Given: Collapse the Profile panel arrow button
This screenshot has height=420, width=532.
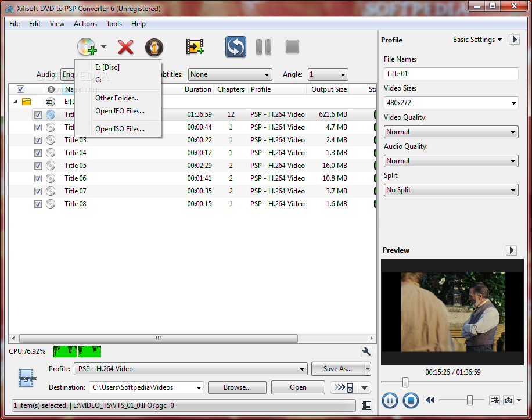Looking at the screenshot, I should (515, 40).
